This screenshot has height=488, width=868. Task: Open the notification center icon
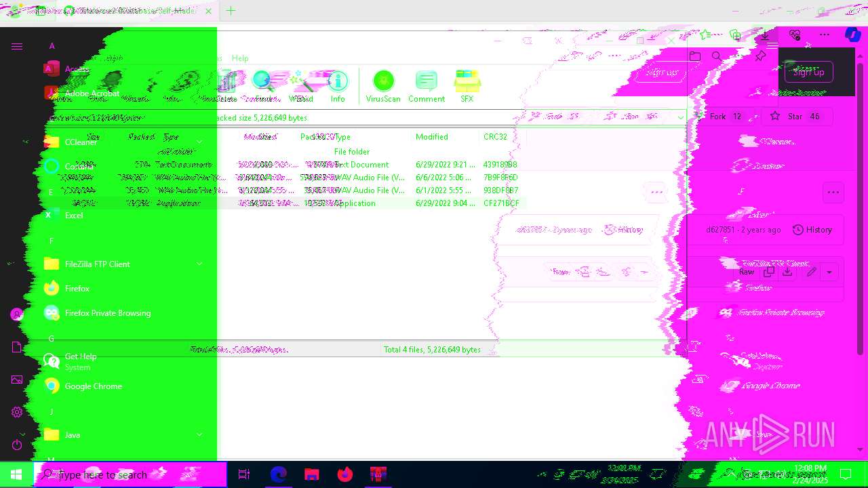click(846, 474)
